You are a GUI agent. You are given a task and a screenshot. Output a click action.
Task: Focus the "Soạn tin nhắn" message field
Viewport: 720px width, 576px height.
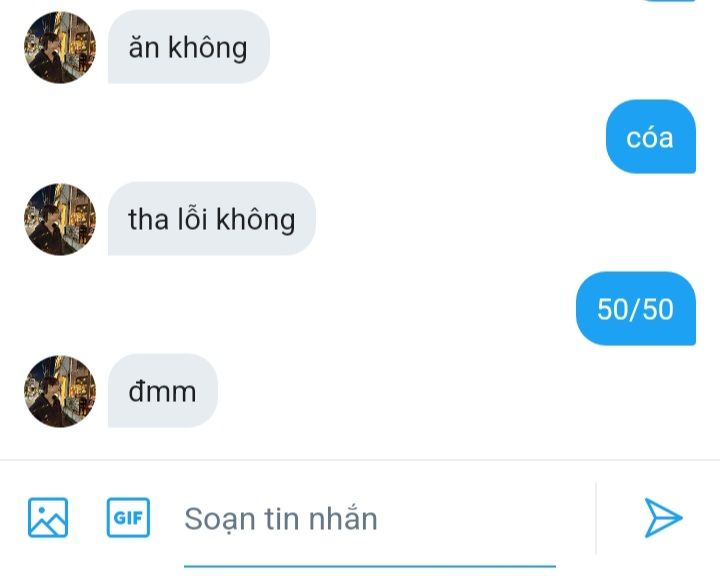point(370,519)
